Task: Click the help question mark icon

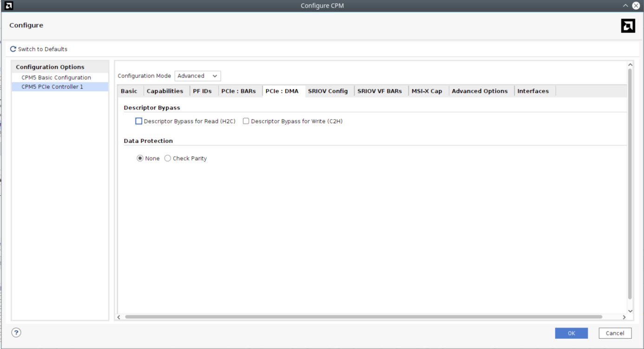Action: coord(16,332)
